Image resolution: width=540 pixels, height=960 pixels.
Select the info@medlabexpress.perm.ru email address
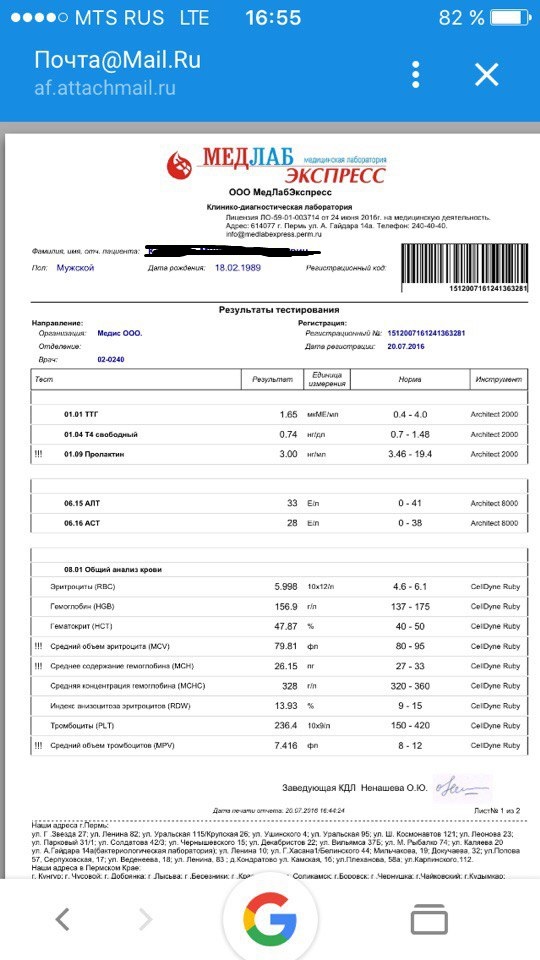[274, 234]
